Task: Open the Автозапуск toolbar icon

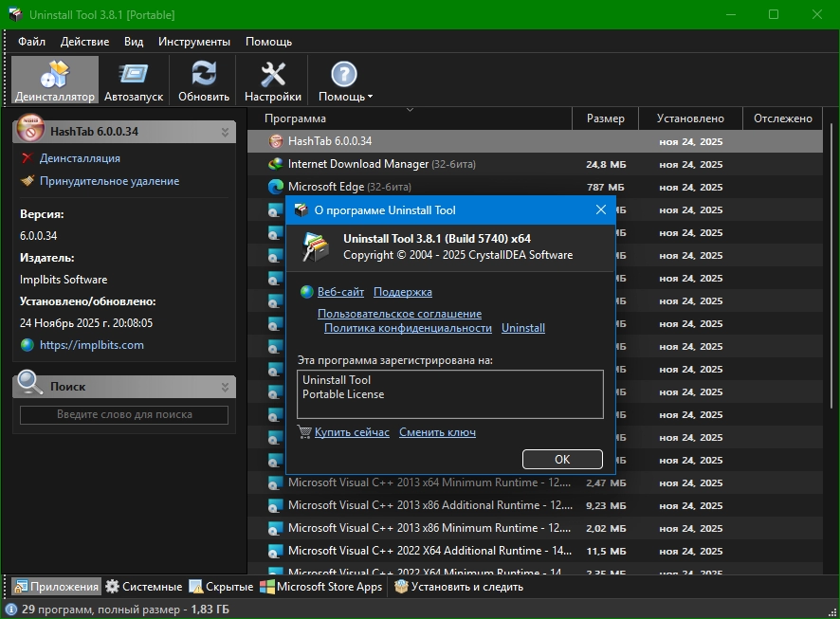Action: click(134, 81)
